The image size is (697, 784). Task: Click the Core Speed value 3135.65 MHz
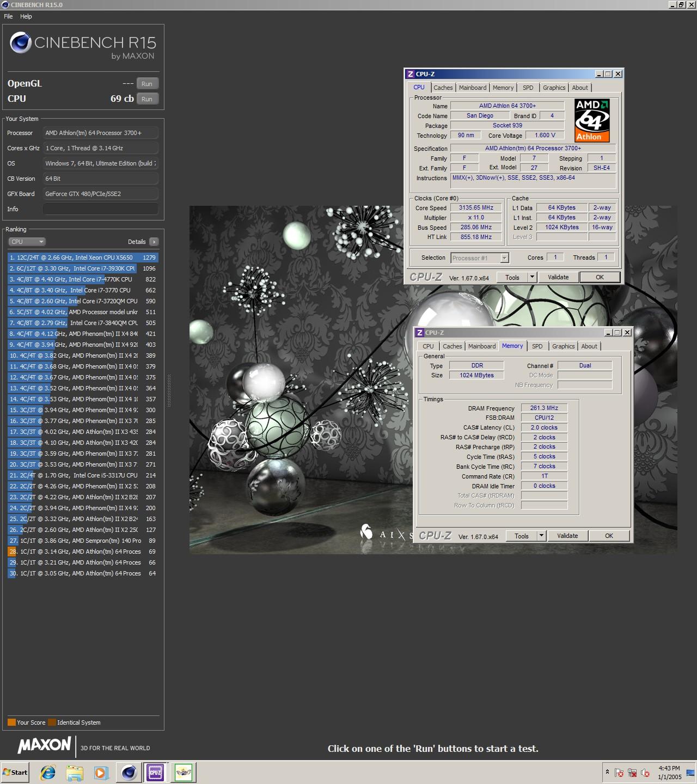[476, 207]
